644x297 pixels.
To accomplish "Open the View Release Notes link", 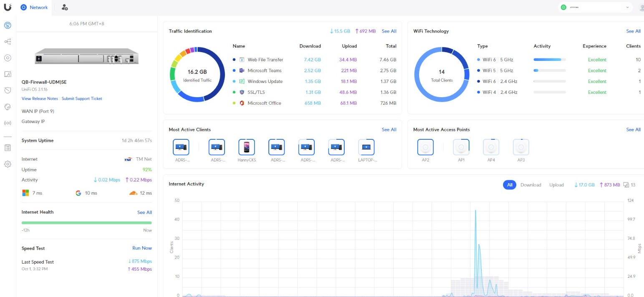I will coord(40,98).
